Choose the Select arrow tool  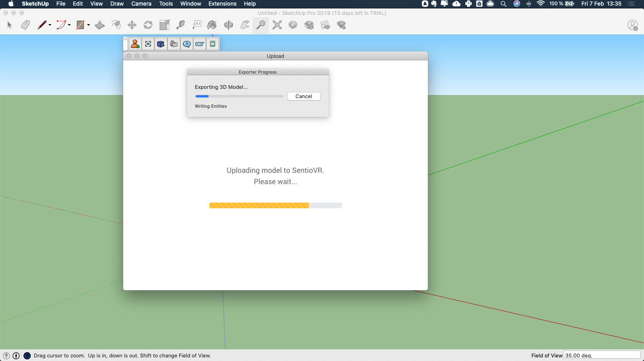coord(10,25)
